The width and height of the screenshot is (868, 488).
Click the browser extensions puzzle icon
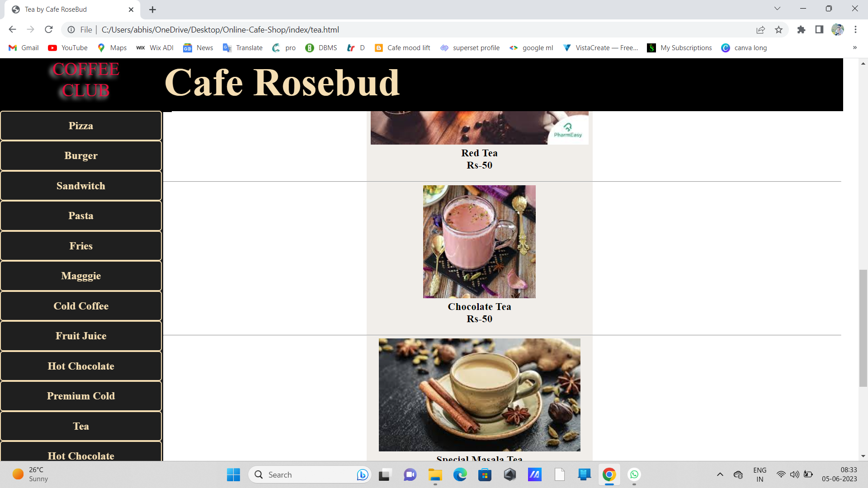point(801,29)
